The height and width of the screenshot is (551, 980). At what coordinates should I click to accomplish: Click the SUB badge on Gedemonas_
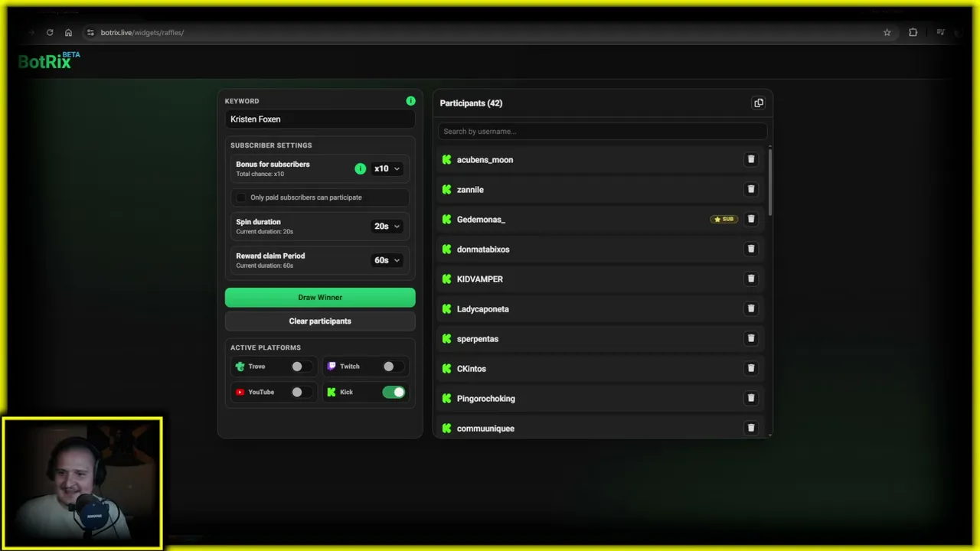724,220
